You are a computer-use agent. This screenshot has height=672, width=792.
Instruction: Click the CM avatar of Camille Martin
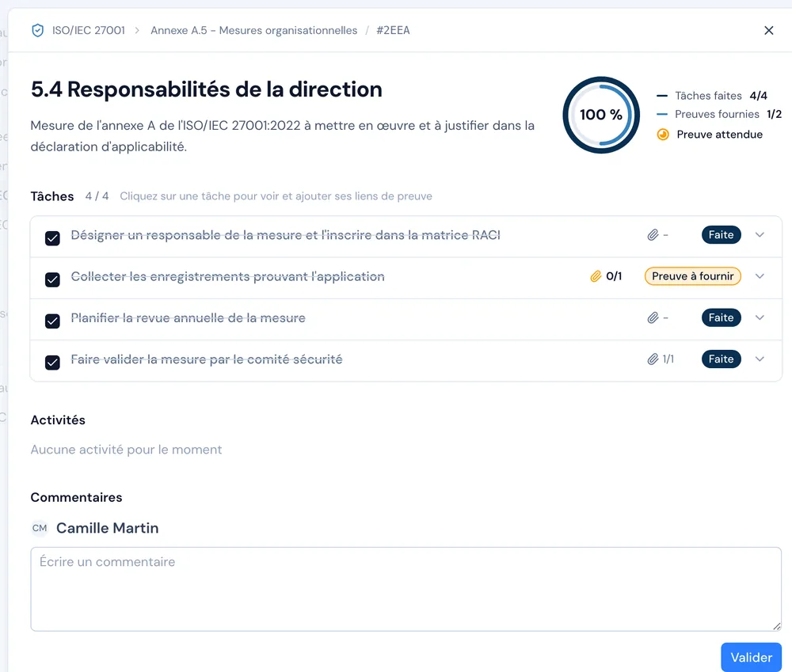coord(40,528)
